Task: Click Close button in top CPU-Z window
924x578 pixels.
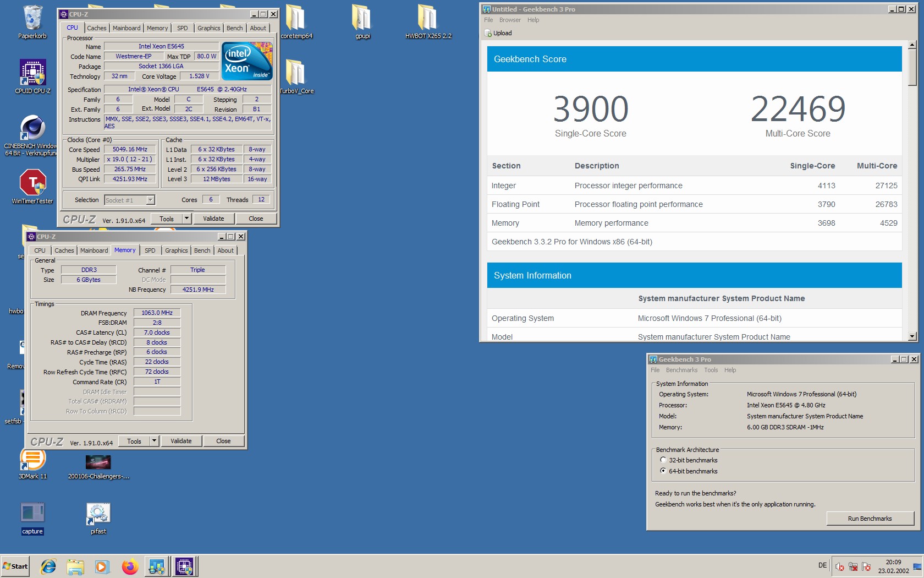Action: click(x=256, y=219)
